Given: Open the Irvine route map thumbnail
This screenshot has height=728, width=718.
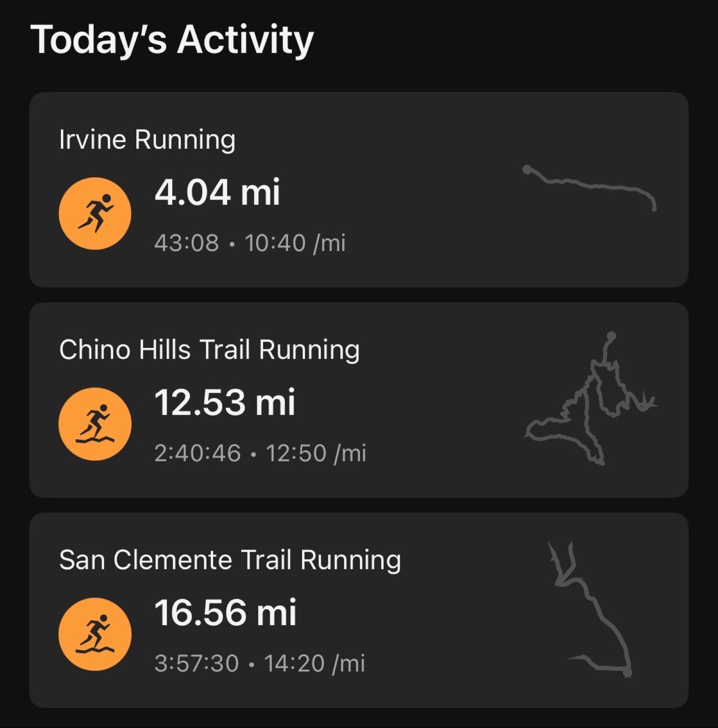Looking at the screenshot, I should [590, 187].
